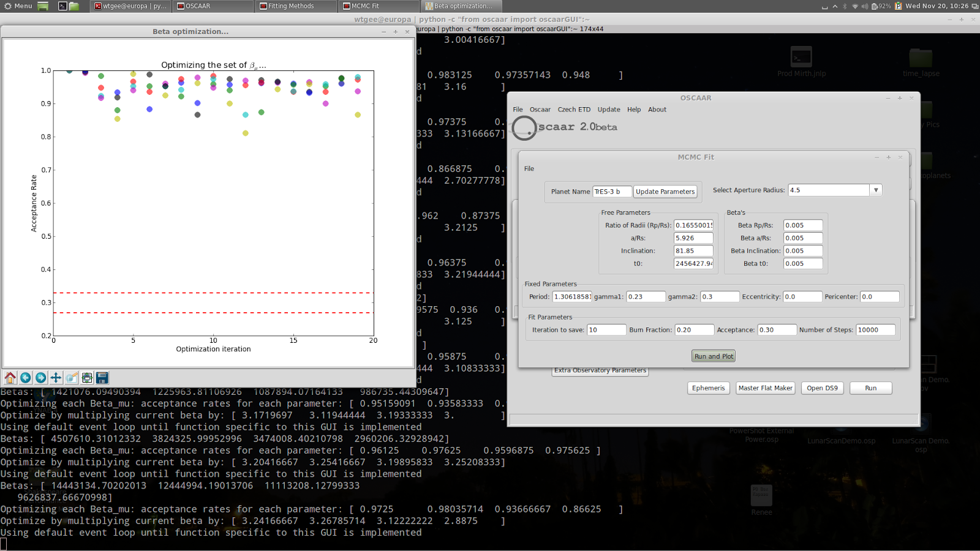The image size is (980, 551).
Task: Click the 'Acceptance Rate' y-axis label
Action: pyautogui.click(x=34, y=203)
